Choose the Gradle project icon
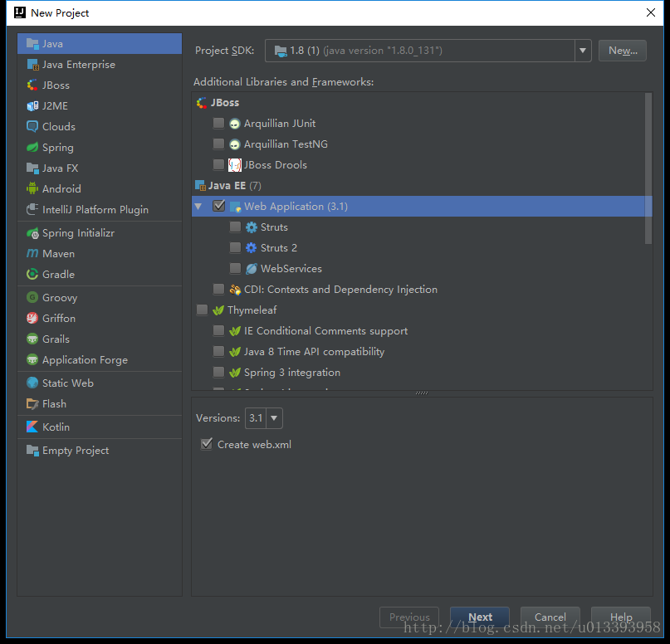Screen dimensions: 670x644 point(32,274)
